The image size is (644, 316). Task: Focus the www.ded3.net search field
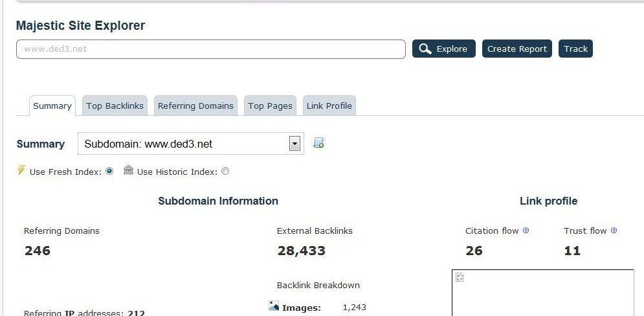coord(211,49)
